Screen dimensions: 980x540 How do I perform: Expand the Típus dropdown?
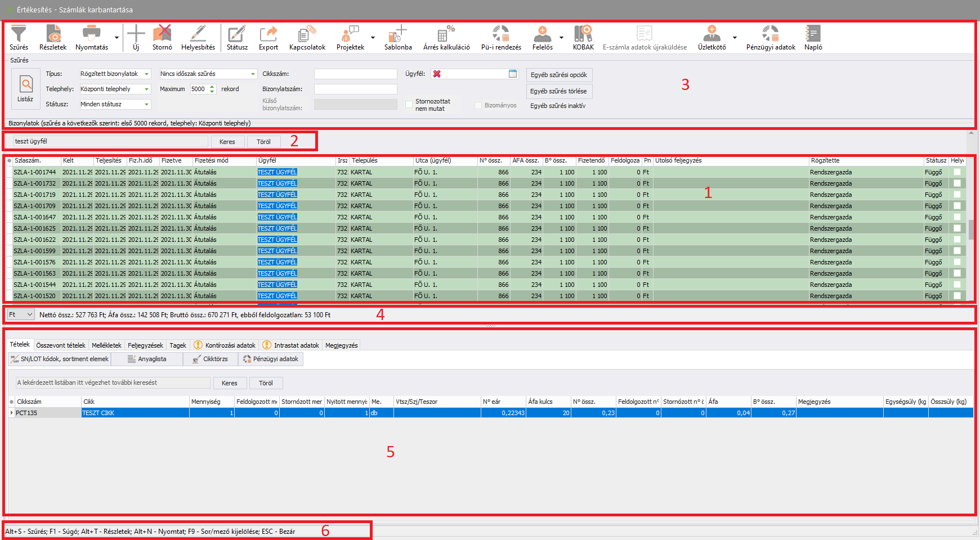(x=147, y=74)
